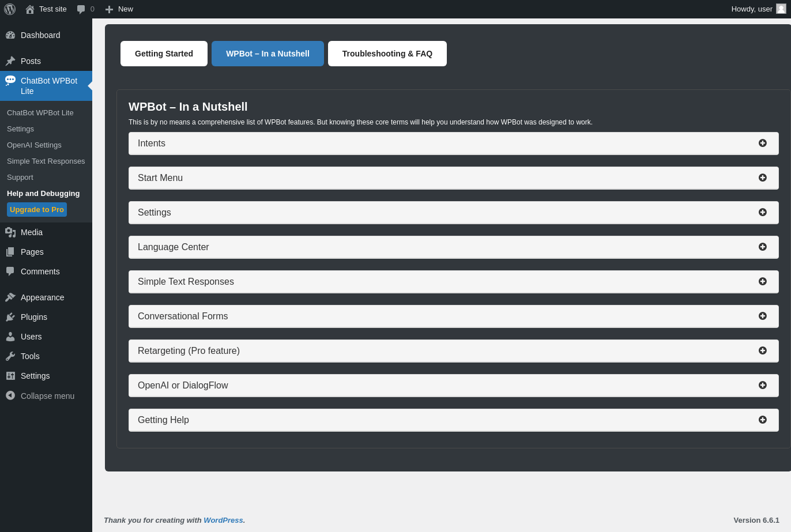Open the OpenAI Settings submenu item
Viewport: 791px width, 532px height.
point(34,145)
